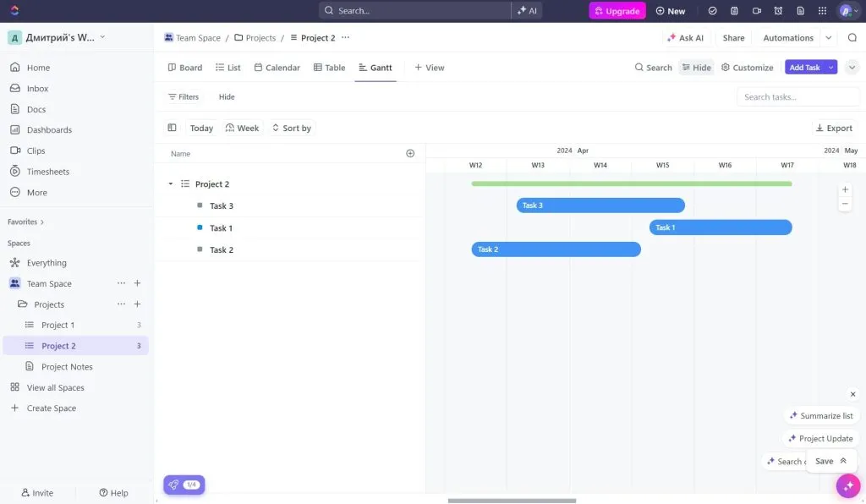The height and width of the screenshot is (504, 866).
Task: Click the Automations lightning feature in the header
Action: click(787, 37)
